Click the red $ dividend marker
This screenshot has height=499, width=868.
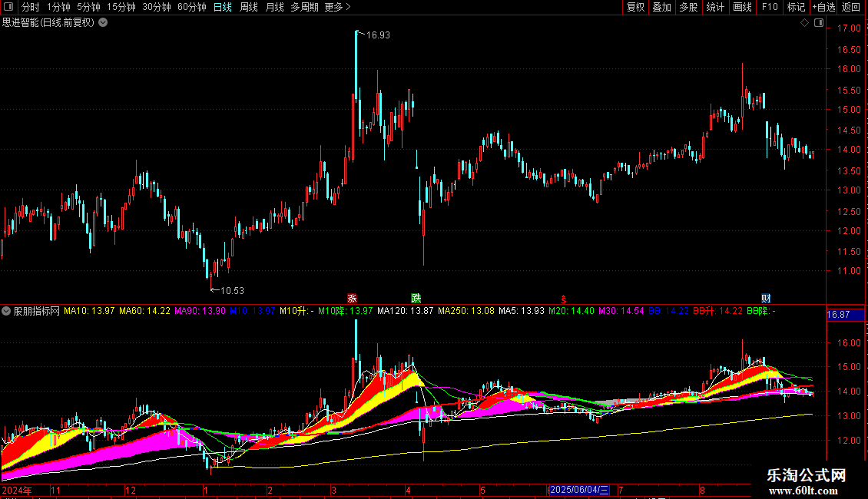564,299
